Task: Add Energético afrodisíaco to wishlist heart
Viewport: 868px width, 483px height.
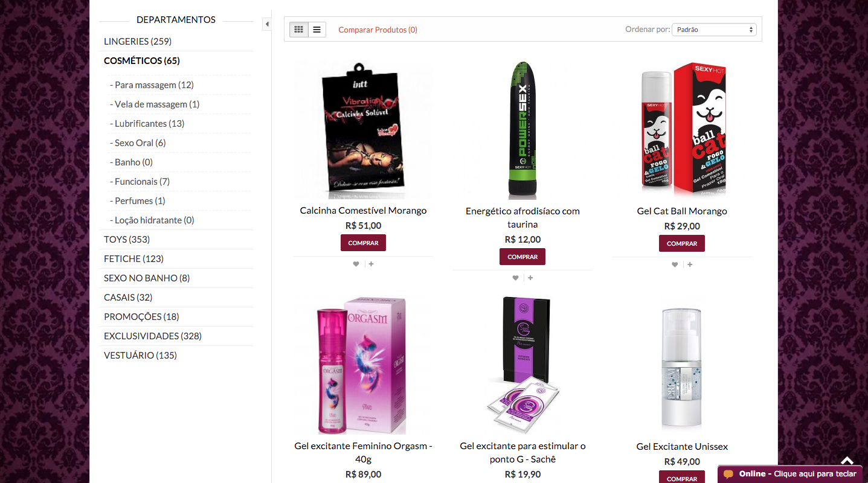Action: click(515, 278)
